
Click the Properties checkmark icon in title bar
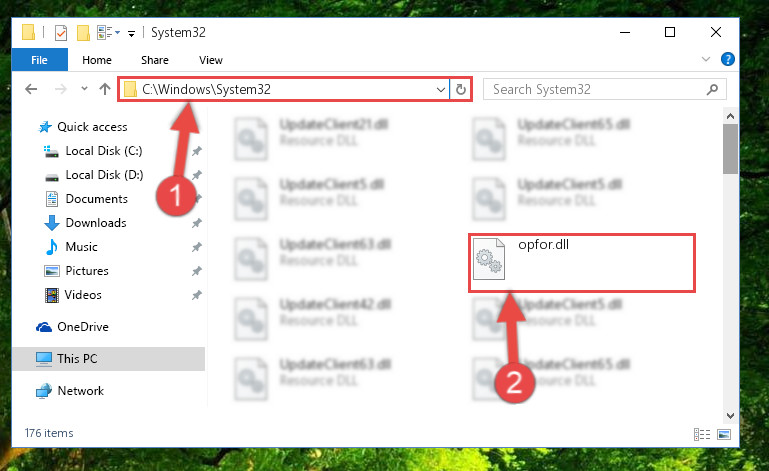(x=61, y=33)
